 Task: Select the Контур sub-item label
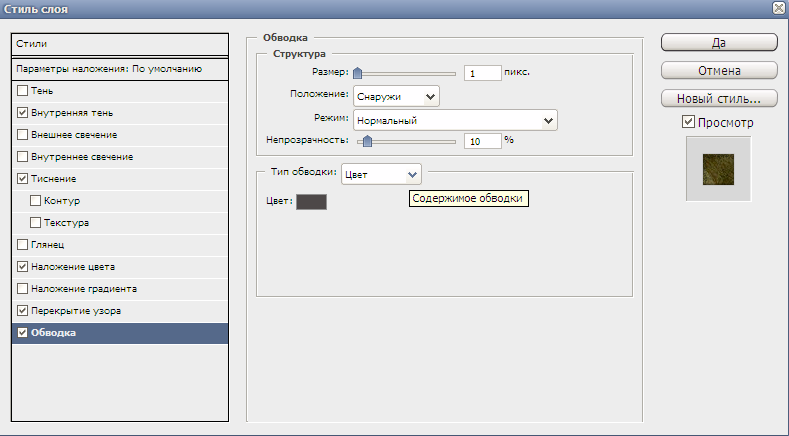click(62, 200)
